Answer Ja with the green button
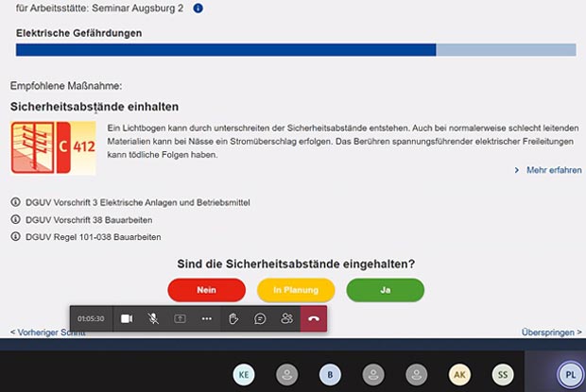586x392 pixels. (x=385, y=290)
